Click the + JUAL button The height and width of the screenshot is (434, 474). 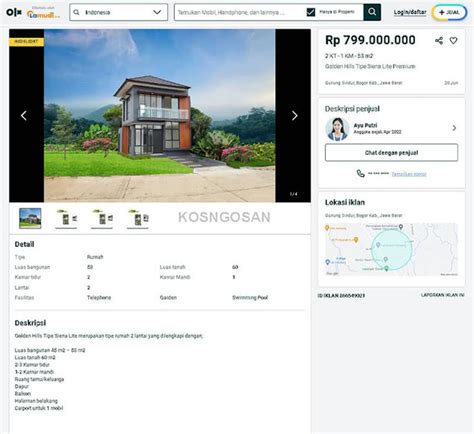coord(449,12)
